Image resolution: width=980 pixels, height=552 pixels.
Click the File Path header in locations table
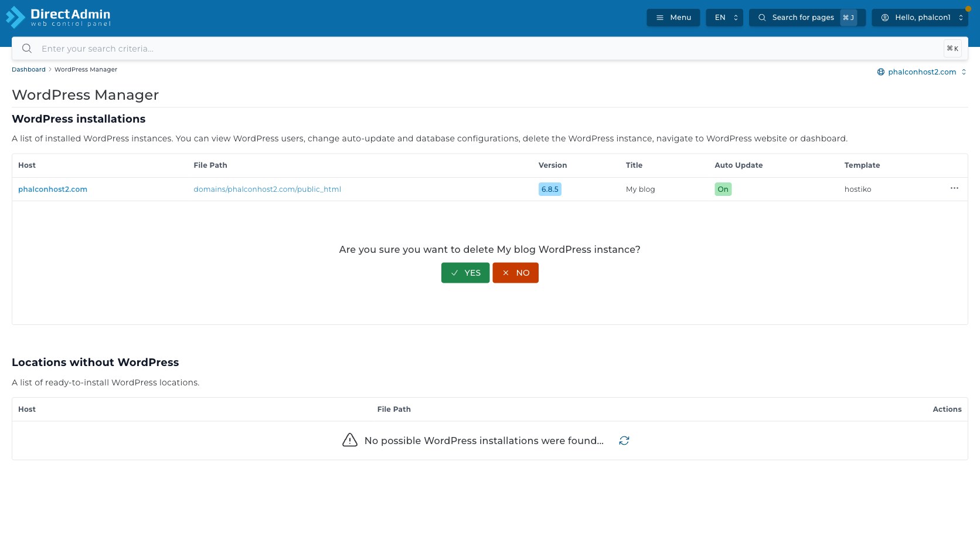[x=394, y=409]
